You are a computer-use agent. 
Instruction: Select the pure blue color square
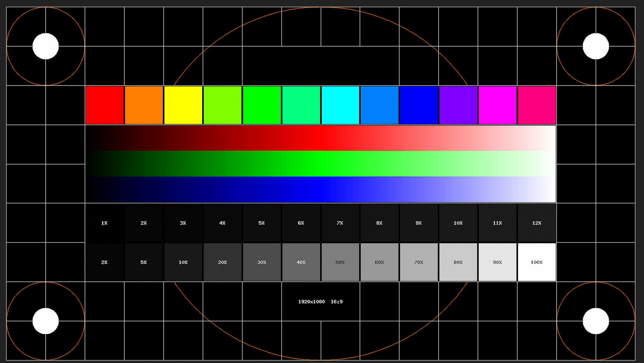[419, 105]
